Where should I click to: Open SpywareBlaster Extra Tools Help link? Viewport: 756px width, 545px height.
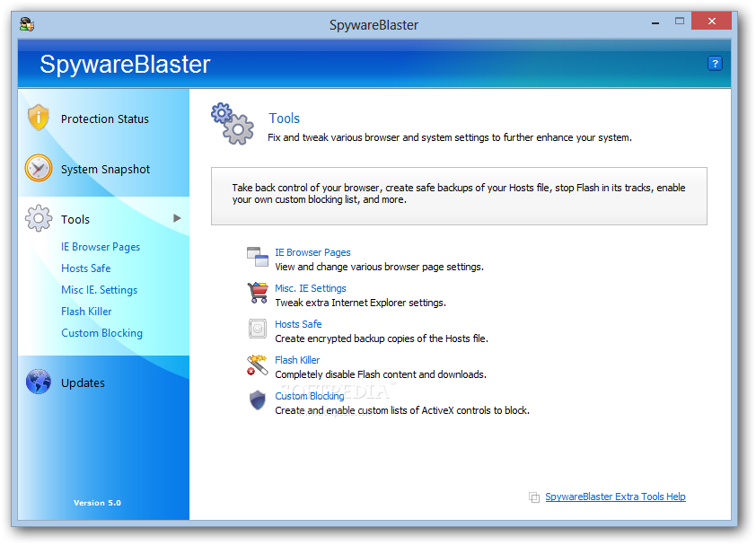pyautogui.click(x=615, y=497)
